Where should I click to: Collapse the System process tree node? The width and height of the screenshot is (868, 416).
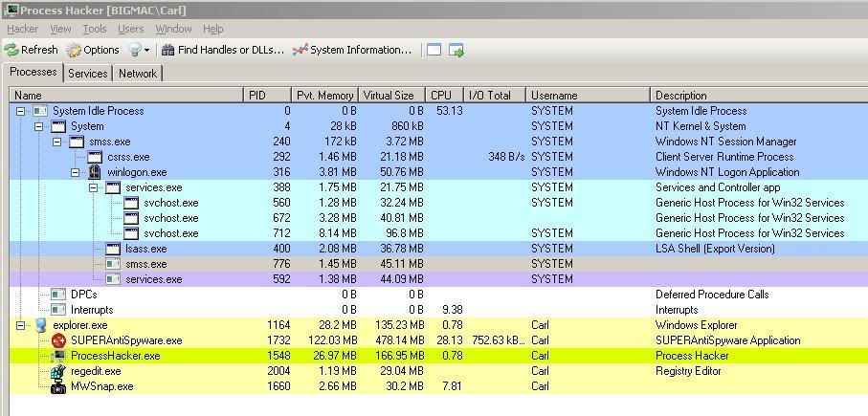(38, 126)
